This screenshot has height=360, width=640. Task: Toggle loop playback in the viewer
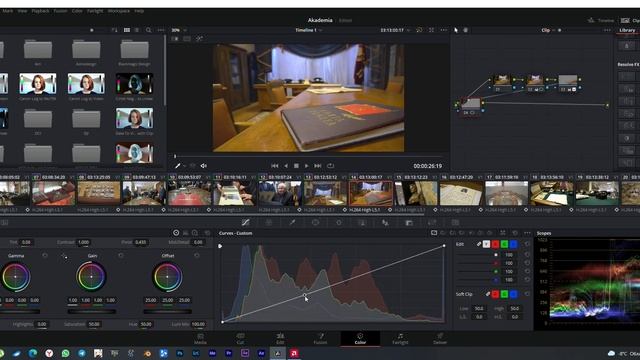coord(331,166)
